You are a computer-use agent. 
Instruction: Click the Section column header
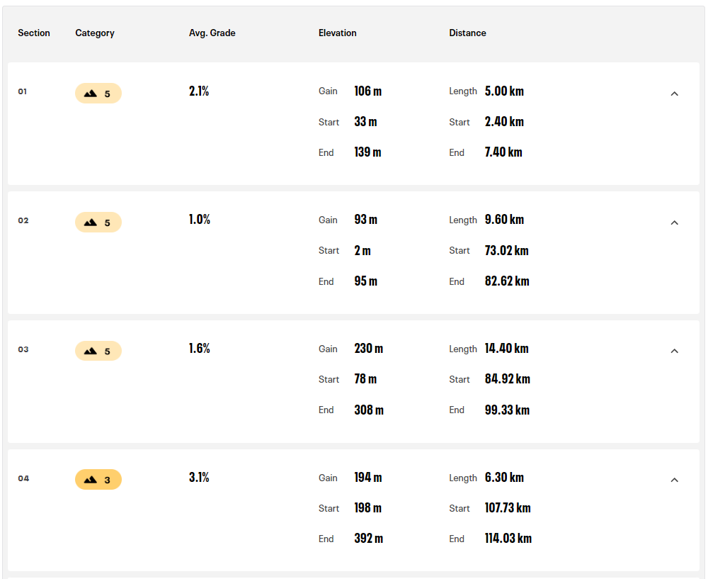click(x=34, y=33)
